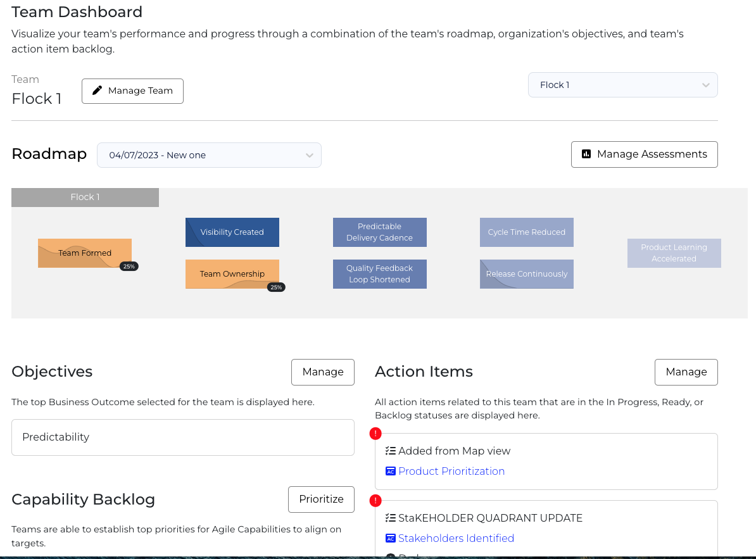Viewport: 756px width, 559px height.
Task: Open the Stakeholders Identified link
Action: [x=456, y=538]
